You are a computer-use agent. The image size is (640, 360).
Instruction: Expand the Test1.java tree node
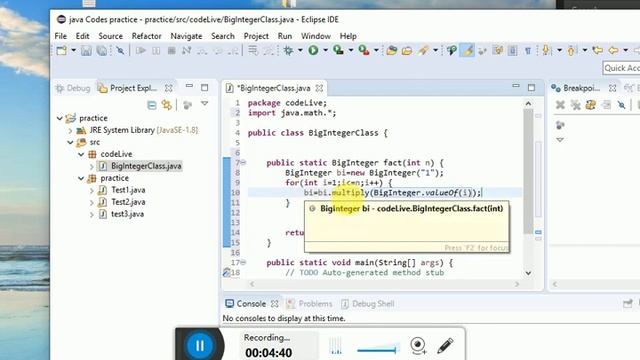pos(91,191)
